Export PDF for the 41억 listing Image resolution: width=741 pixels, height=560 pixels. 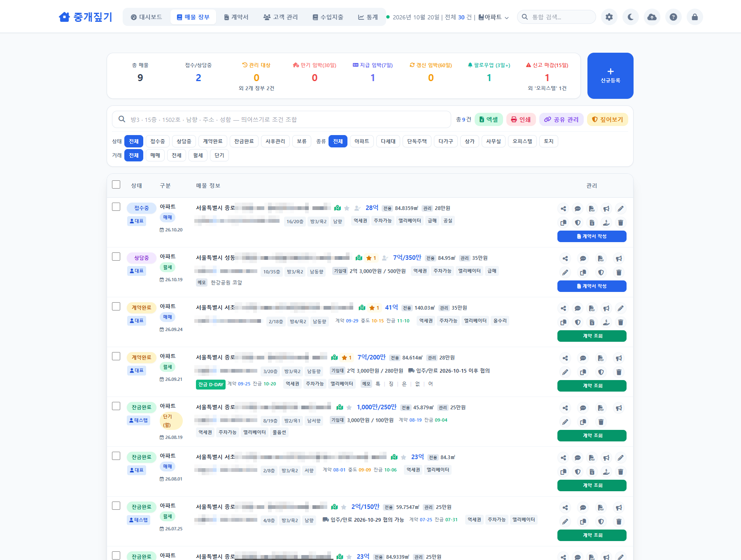coord(592,308)
